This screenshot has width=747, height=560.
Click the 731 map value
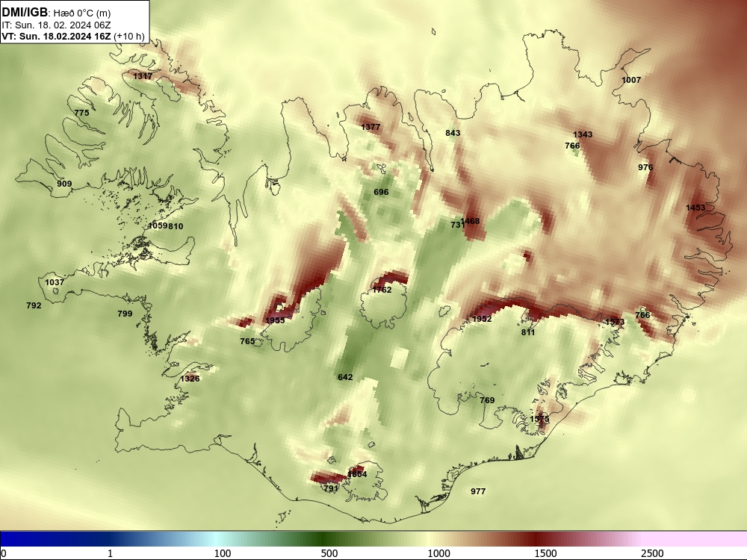[457, 224]
